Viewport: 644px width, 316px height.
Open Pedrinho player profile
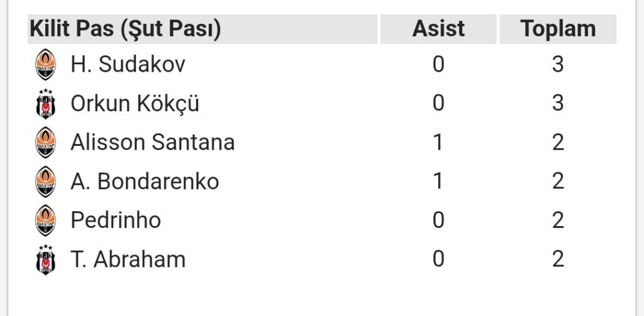point(116,221)
